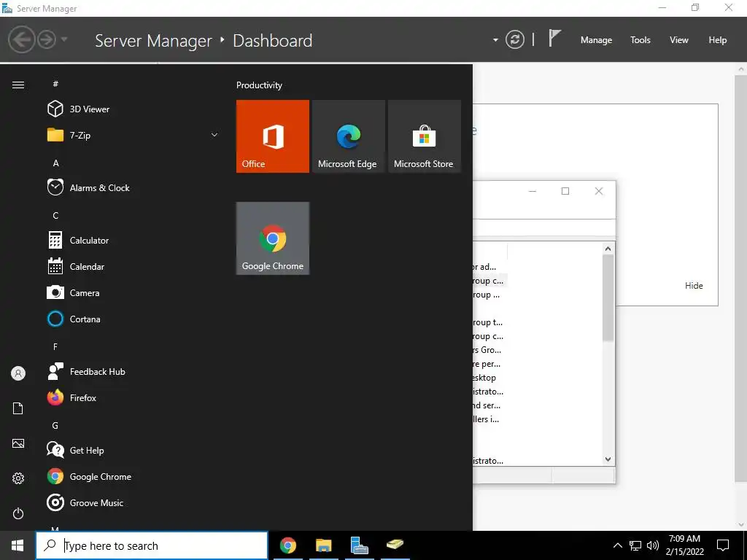Click the F letter header in app list
The width and height of the screenshot is (747, 560).
click(x=55, y=346)
